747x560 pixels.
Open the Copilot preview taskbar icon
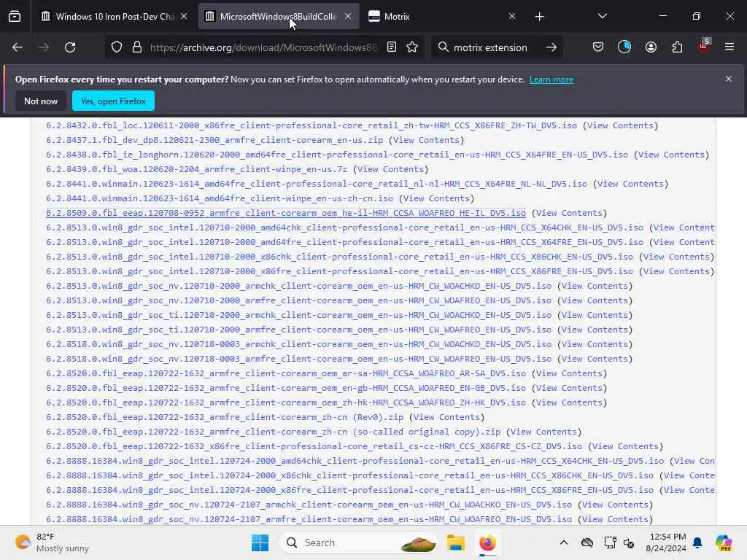click(724, 542)
